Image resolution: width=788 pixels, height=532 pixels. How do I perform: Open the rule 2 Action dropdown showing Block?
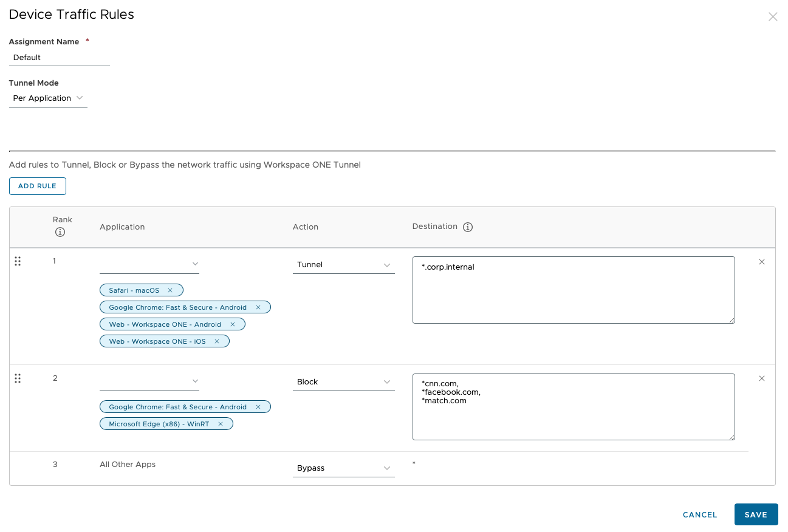343,382
